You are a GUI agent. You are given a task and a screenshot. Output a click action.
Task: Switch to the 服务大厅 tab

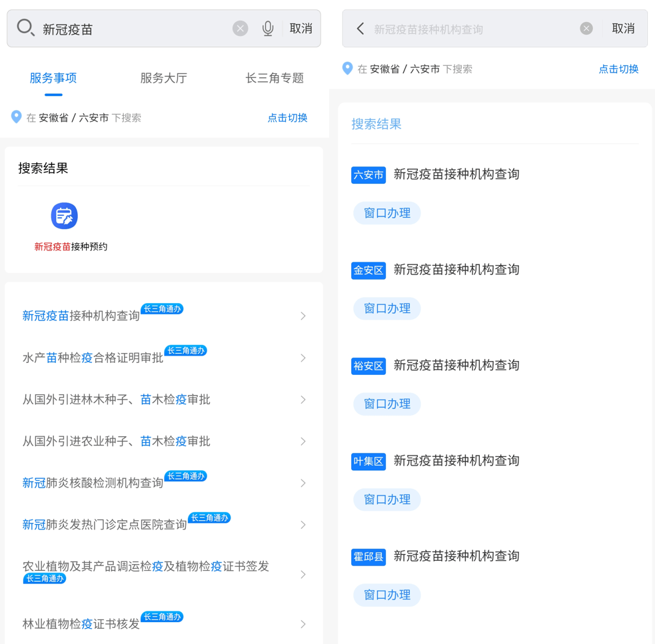pos(163,78)
